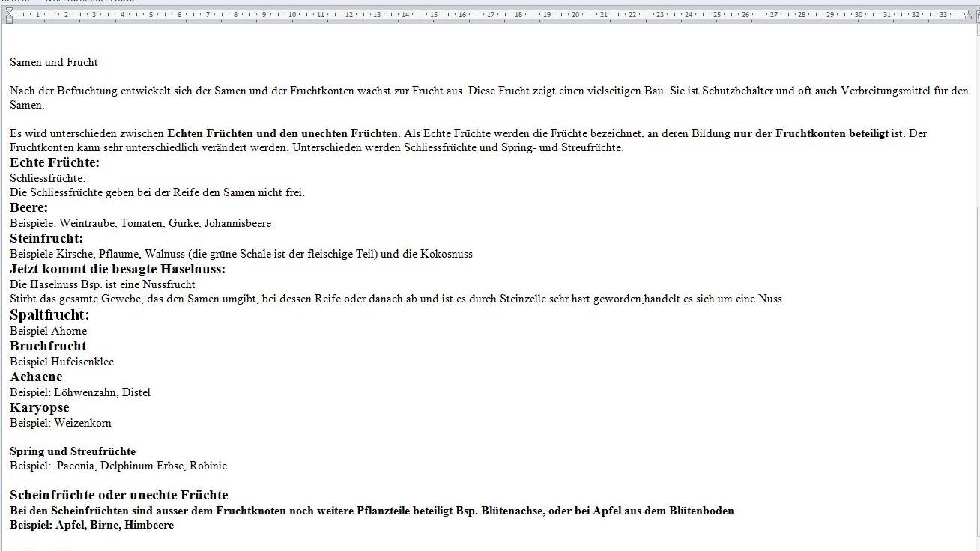The width and height of the screenshot is (980, 551).
Task: Click the left indent box marker on ruler
Action: click(10, 20)
